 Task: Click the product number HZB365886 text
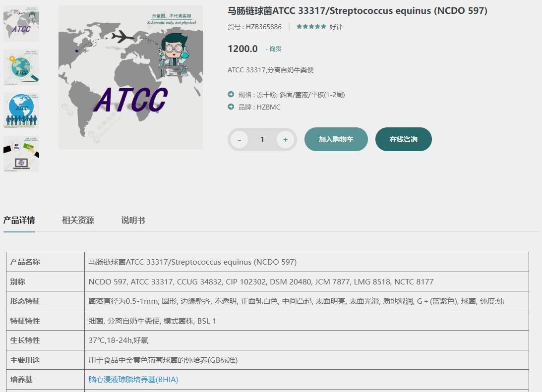click(263, 27)
